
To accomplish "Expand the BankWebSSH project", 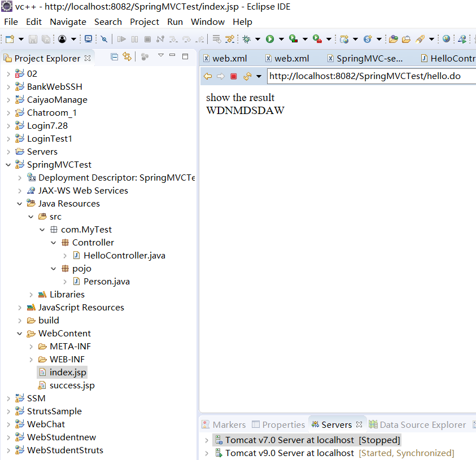I will (8, 87).
